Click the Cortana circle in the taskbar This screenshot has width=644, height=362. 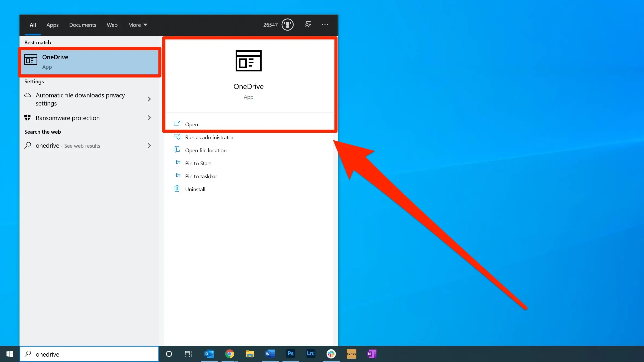[169, 354]
